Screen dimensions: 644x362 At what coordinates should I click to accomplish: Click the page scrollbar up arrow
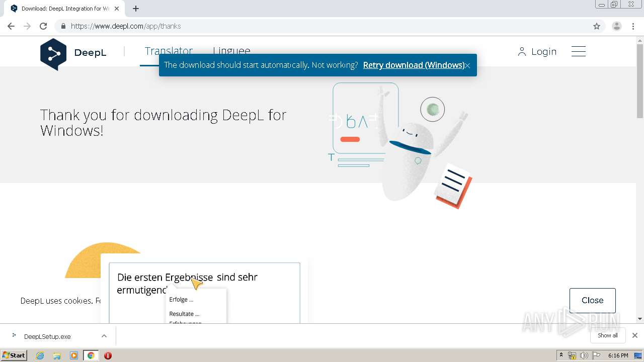pyautogui.click(x=640, y=40)
